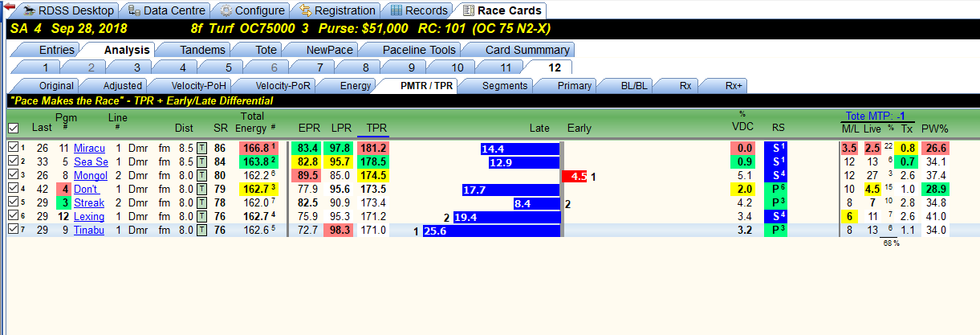This screenshot has width=980, height=335.
Task: Open the BL/BL tab
Action: click(x=634, y=85)
